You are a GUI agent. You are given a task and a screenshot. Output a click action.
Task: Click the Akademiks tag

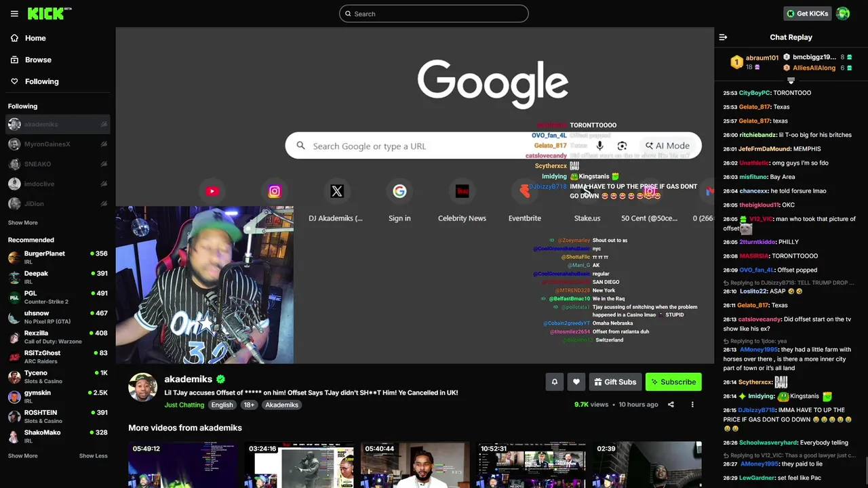pos(281,405)
